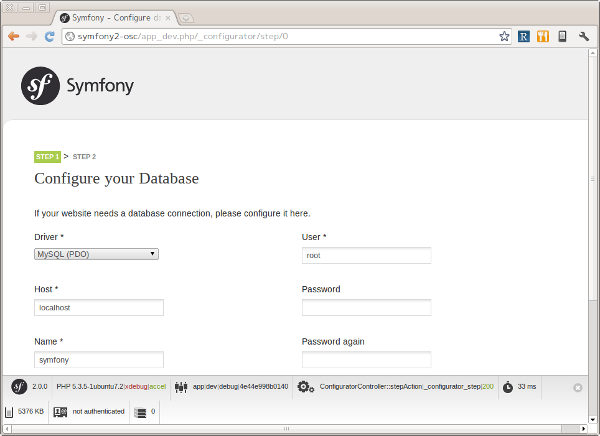Close the web debug toolbar

click(578, 388)
